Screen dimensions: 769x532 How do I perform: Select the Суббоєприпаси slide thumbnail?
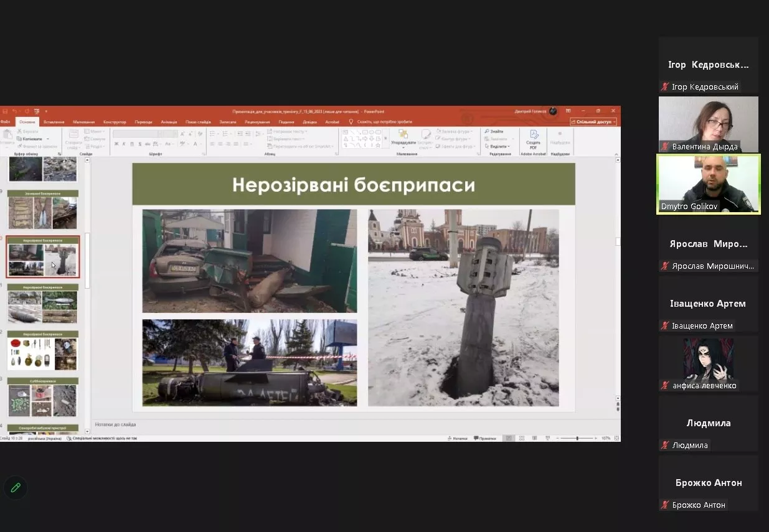(43, 397)
